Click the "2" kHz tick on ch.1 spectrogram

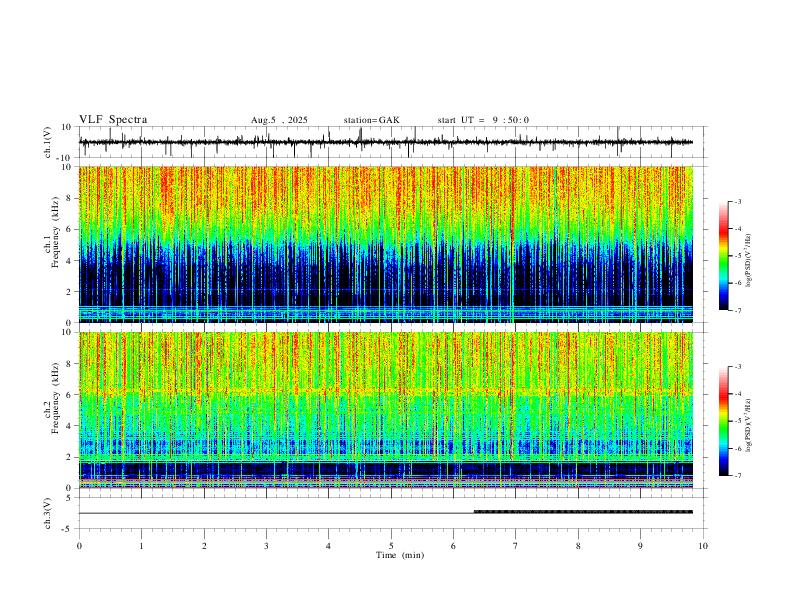tap(70, 291)
